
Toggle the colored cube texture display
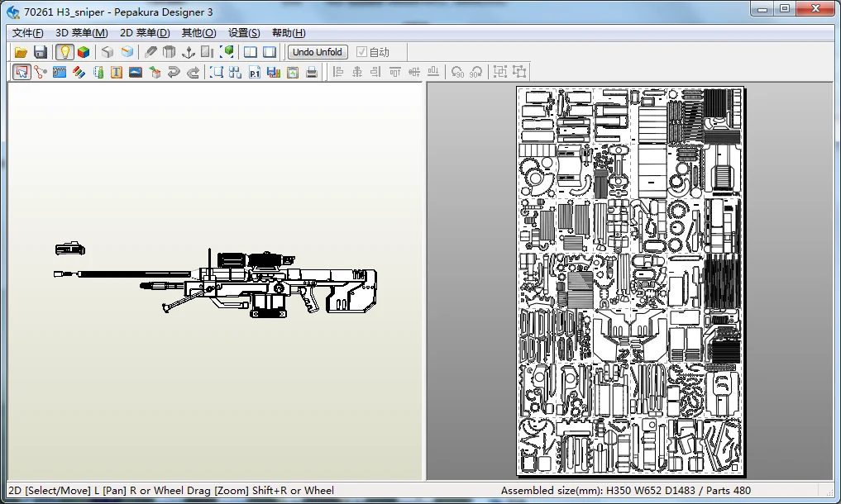coord(84,52)
